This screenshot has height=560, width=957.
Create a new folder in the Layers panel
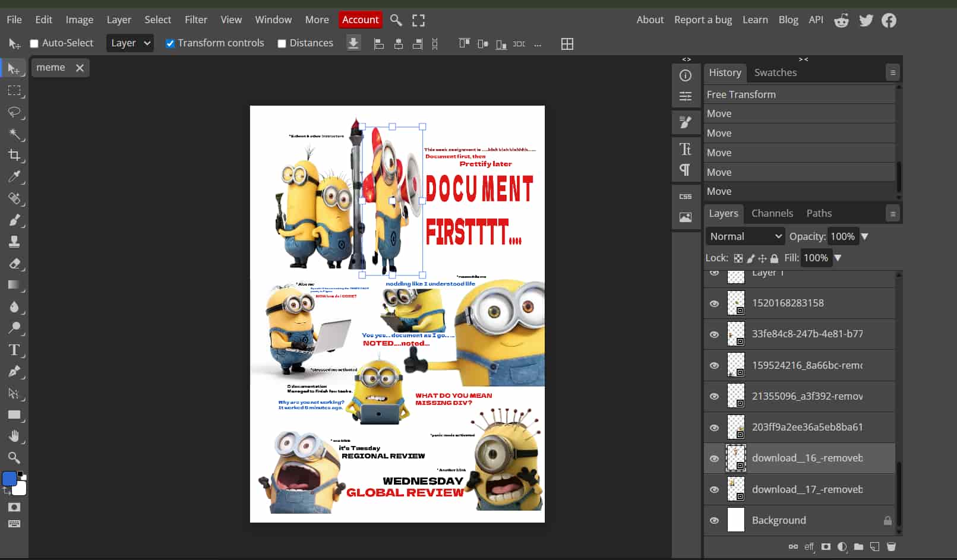point(858,546)
